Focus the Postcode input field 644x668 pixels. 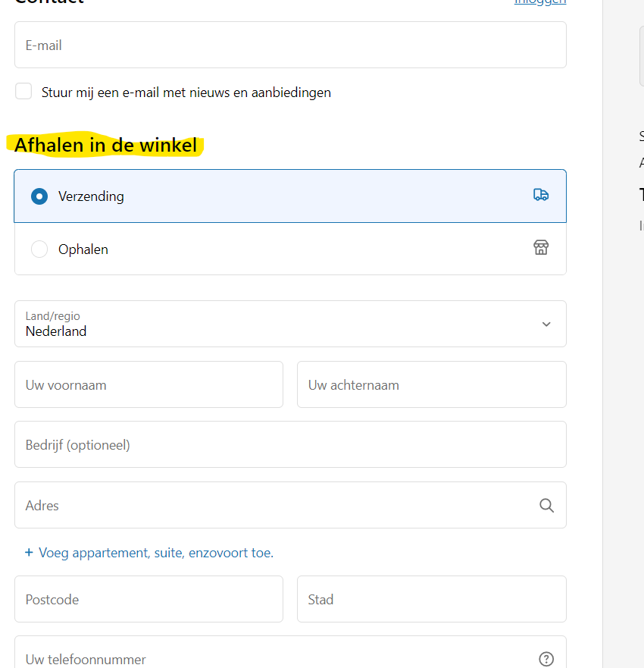click(x=148, y=600)
